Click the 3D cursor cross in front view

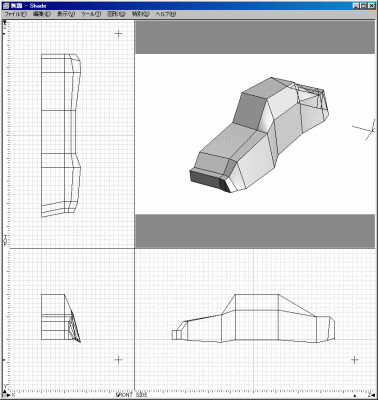[118, 360]
